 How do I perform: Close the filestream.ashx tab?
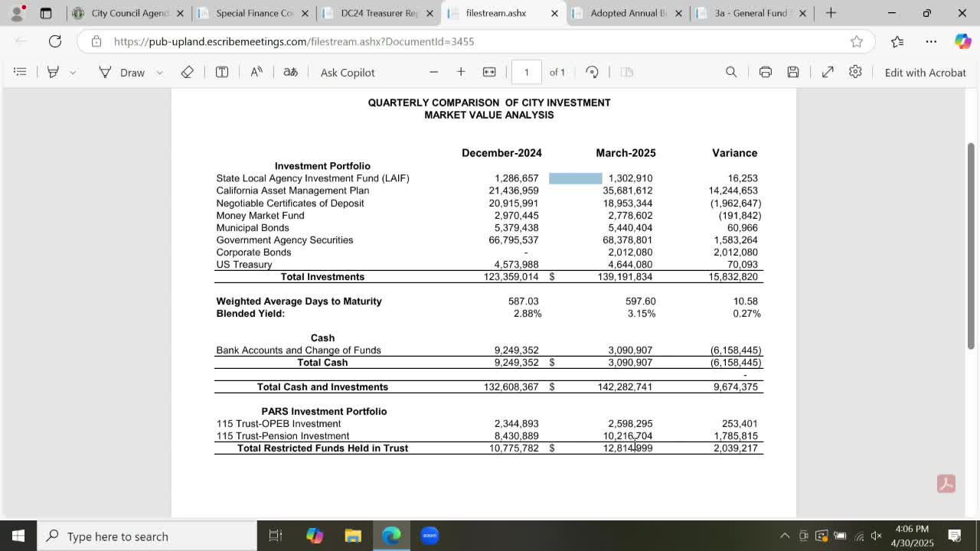coord(554,13)
